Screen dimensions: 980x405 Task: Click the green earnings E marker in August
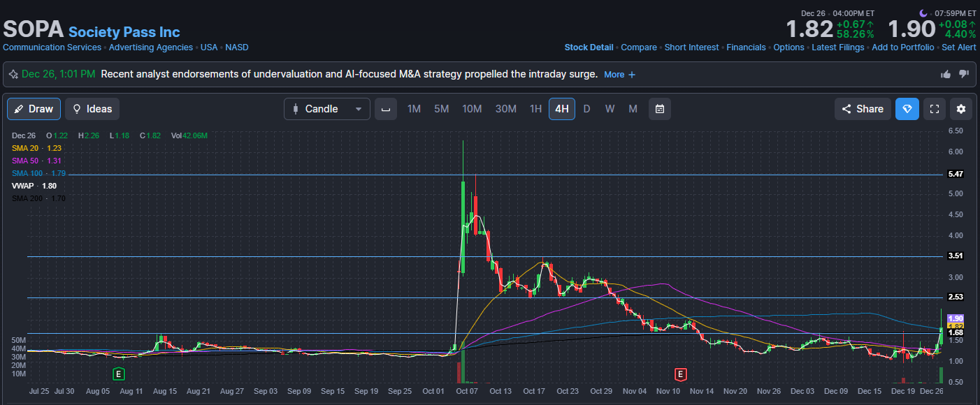pos(119,374)
